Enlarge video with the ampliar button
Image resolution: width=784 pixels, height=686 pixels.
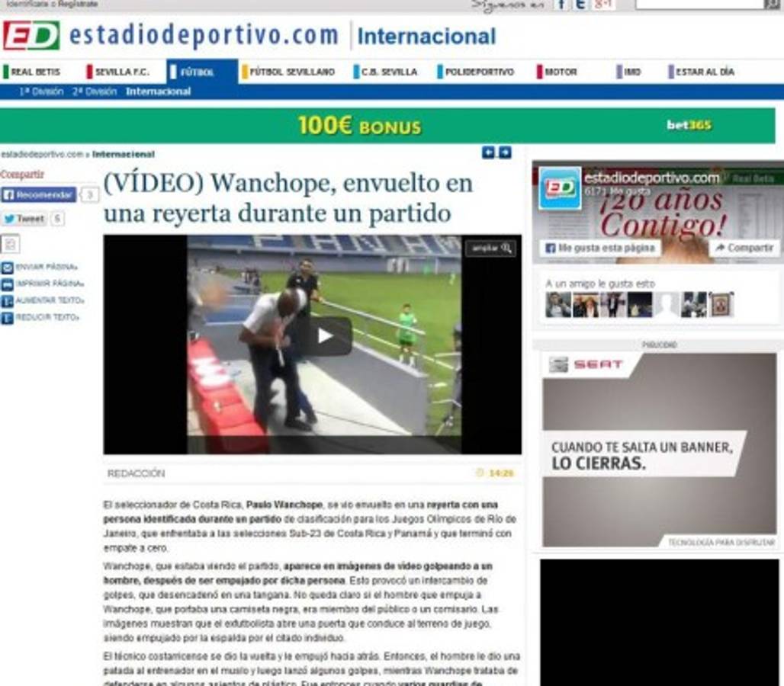(491, 248)
